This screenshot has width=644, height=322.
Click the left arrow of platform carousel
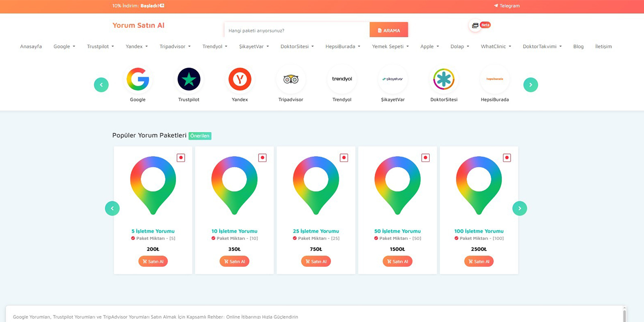(x=101, y=85)
